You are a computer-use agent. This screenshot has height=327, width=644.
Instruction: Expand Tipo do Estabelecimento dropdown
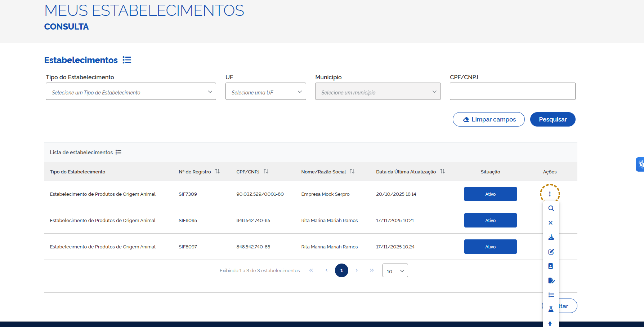click(x=131, y=92)
